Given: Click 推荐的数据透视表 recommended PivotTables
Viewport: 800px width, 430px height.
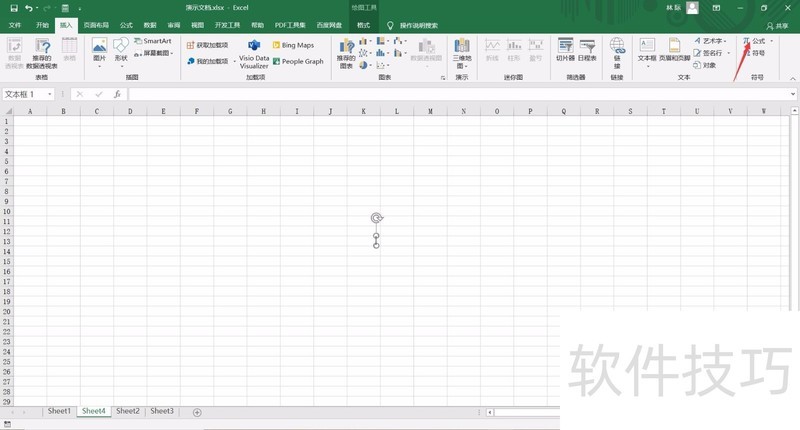Looking at the screenshot, I should click(42, 53).
